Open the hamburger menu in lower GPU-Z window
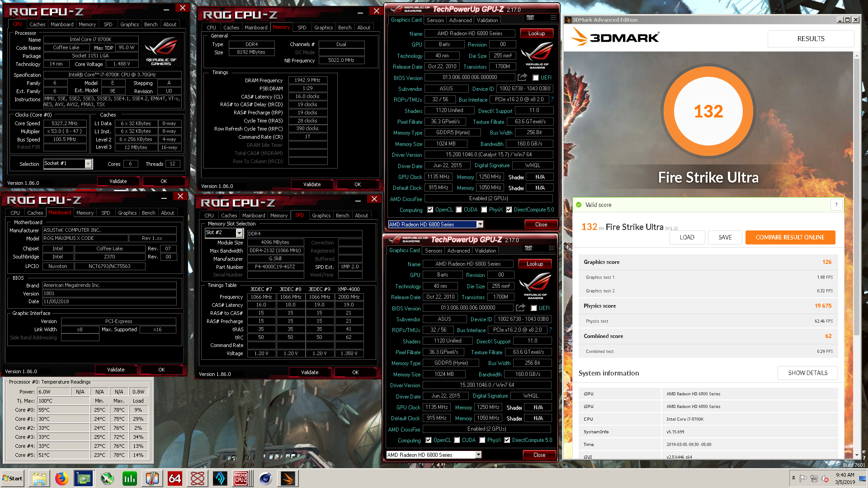Image resolution: width=868 pixels, height=488 pixels. coord(552,249)
